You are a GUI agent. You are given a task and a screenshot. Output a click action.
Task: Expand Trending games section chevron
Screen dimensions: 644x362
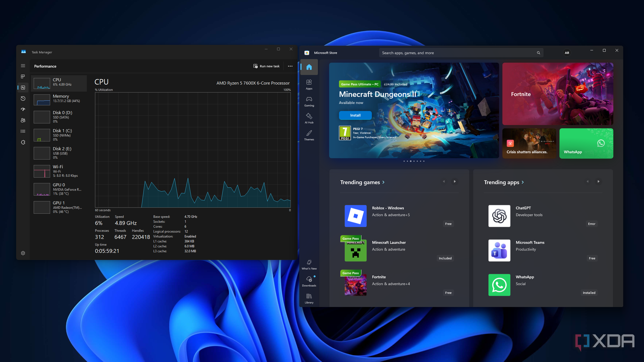(x=383, y=182)
